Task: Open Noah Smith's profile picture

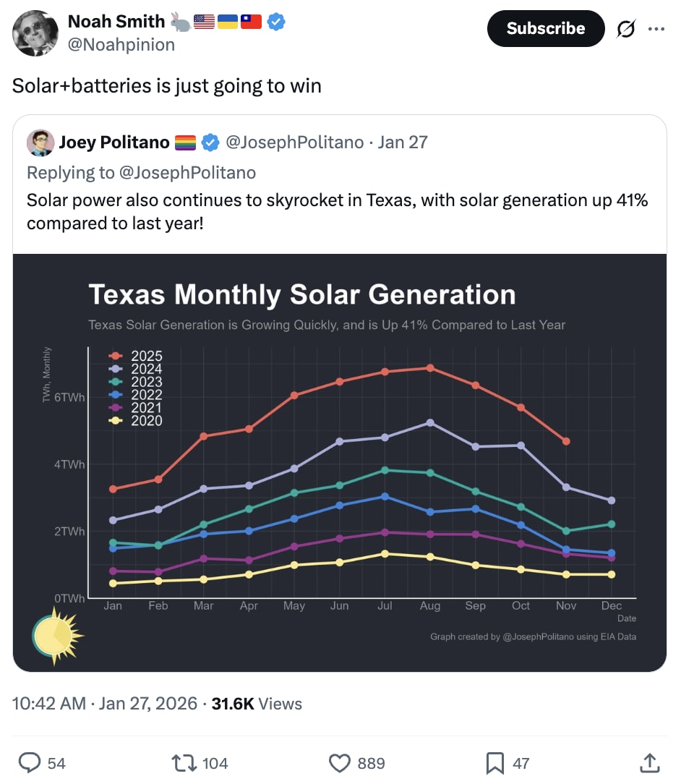Action: [35, 33]
